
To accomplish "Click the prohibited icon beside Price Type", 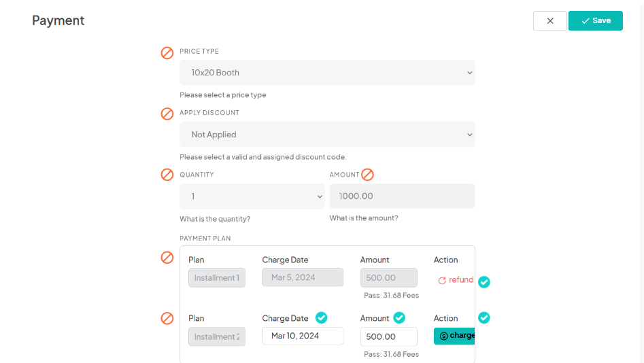I will 167,52.
